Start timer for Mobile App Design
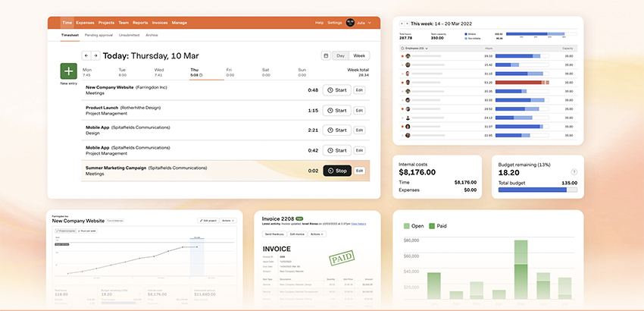The width and height of the screenshot is (644, 311). [337, 130]
